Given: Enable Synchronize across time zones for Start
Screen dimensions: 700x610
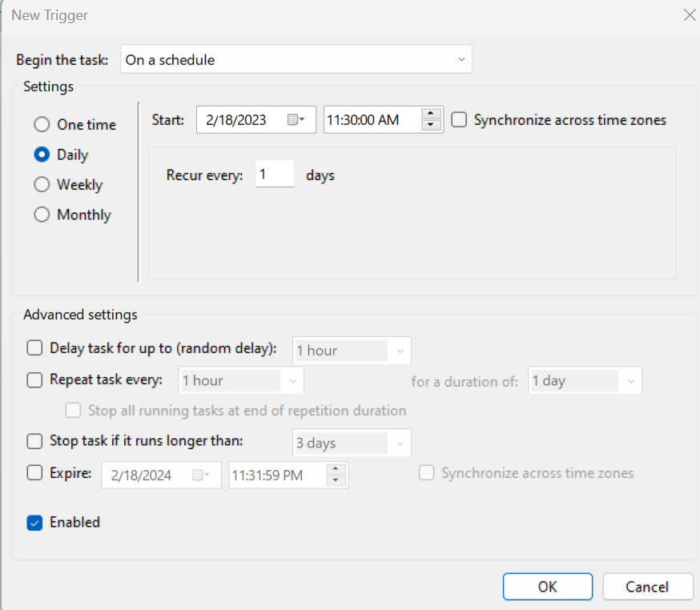Looking at the screenshot, I should point(459,120).
